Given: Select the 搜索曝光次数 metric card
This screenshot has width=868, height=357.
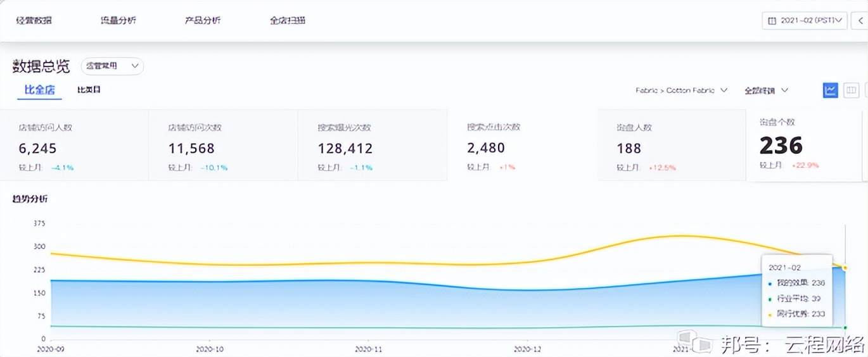Looking at the screenshot, I should point(373,145).
